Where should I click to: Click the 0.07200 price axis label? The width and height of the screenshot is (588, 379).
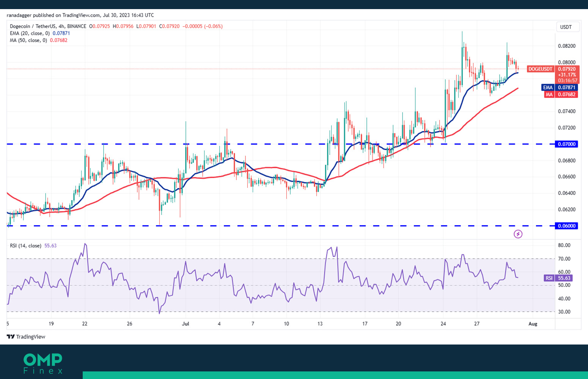pyautogui.click(x=567, y=128)
